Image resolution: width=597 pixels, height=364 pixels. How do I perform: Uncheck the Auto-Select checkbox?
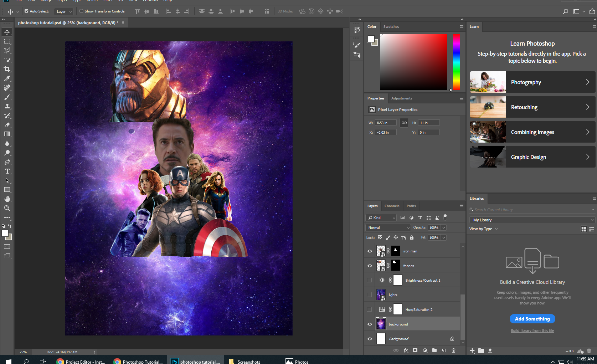click(x=26, y=11)
